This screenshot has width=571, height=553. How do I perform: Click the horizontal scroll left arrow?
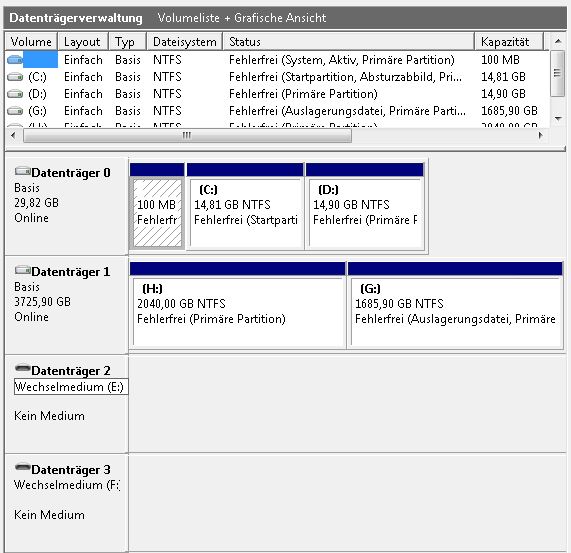click(x=13, y=135)
